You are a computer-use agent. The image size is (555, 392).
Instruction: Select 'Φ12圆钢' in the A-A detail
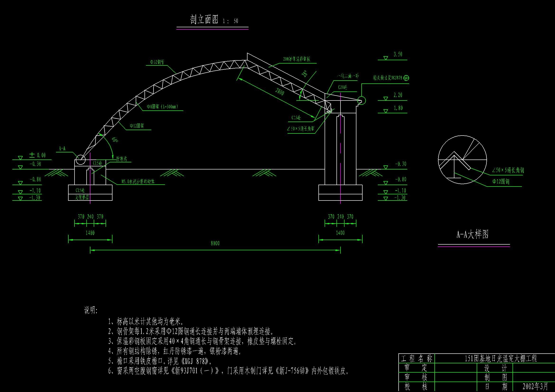(x=501, y=182)
